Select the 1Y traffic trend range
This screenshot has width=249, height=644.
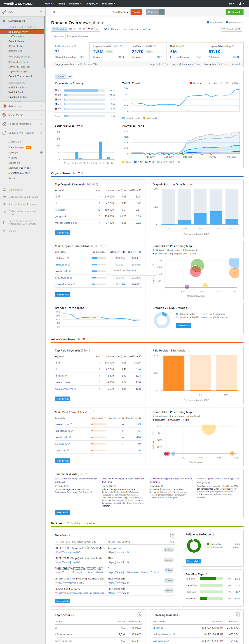[x=221, y=84]
